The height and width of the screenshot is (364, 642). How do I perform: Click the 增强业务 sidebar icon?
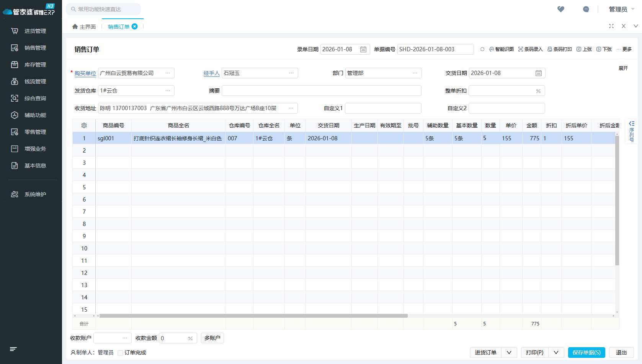(x=15, y=149)
